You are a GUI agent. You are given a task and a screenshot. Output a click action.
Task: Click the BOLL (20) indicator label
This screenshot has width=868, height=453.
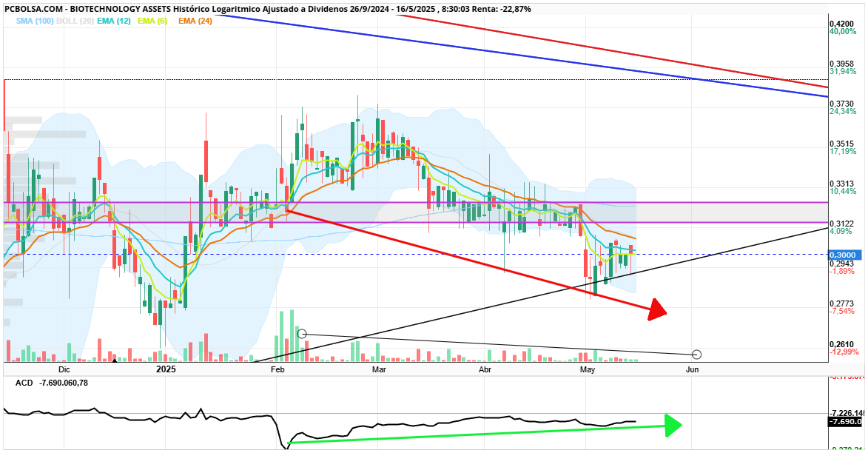(75, 21)
